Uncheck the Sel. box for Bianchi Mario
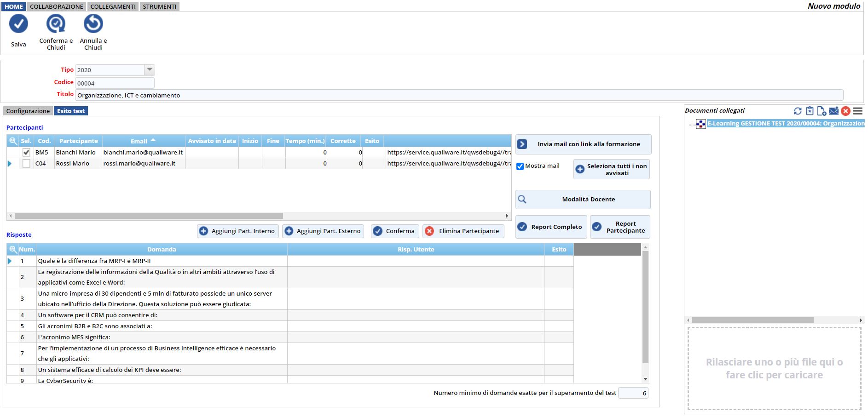The width and height of the screenshot is (868, 417). [x=26, y=152]
